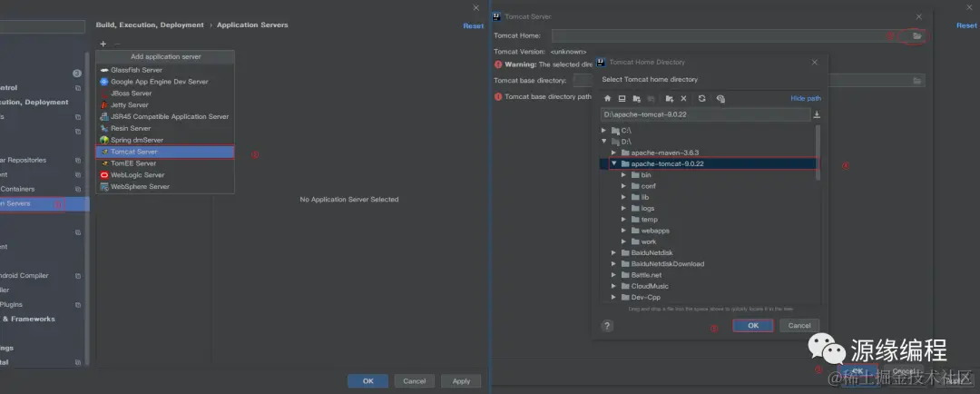This screenshot has height=394, width=980.
Task: Click Reset link in left Settings window
Action: pyautogui.click(x=473, y=25)
